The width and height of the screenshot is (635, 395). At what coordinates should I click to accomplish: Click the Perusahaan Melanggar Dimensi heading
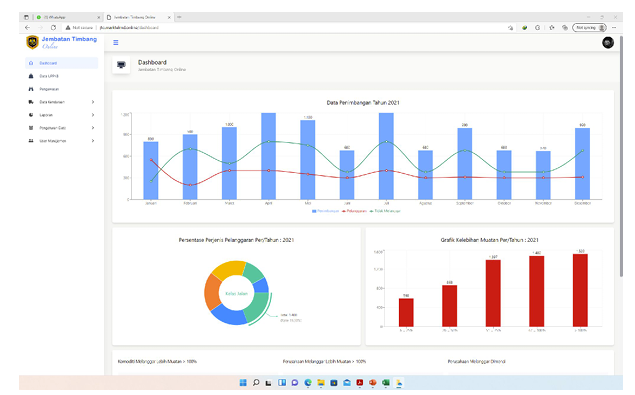pyautogui.click(x=476, y=361)
